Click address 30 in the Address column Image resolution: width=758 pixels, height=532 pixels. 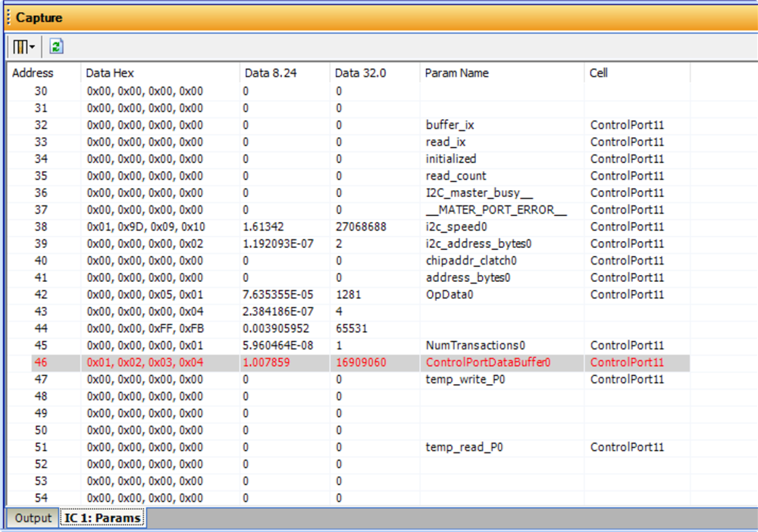41,92
